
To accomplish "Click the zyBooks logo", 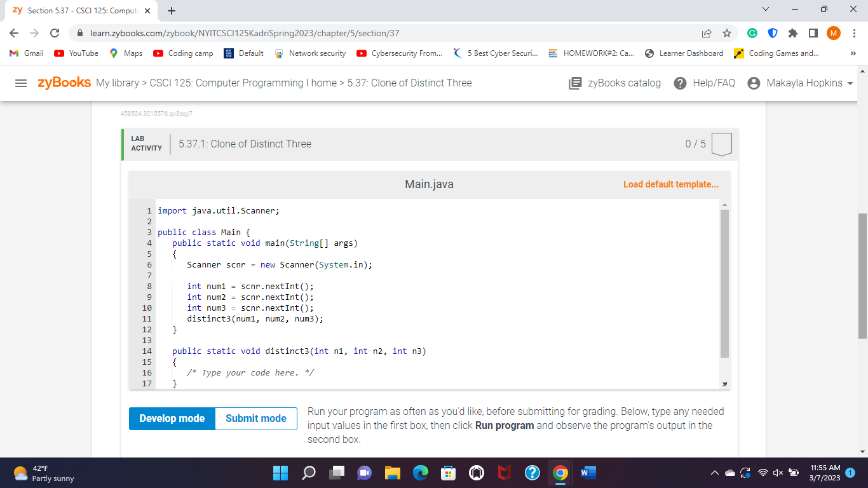I will click(x=64, y=83).
